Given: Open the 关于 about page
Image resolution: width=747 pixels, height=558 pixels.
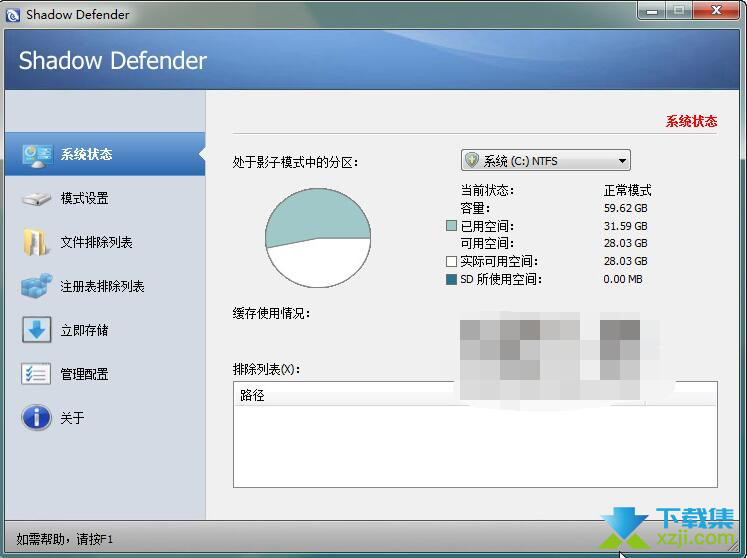Looking at the screenshot, I should 105,418.
